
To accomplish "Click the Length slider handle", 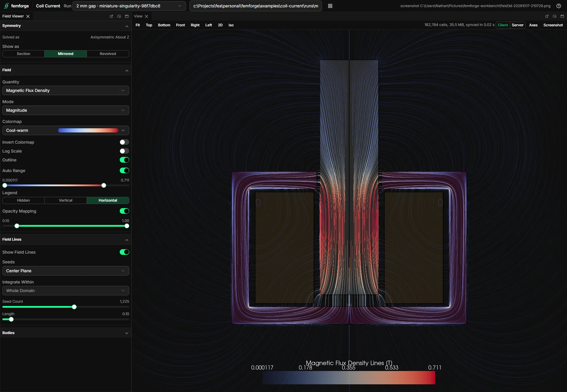I will pos(11,319).
